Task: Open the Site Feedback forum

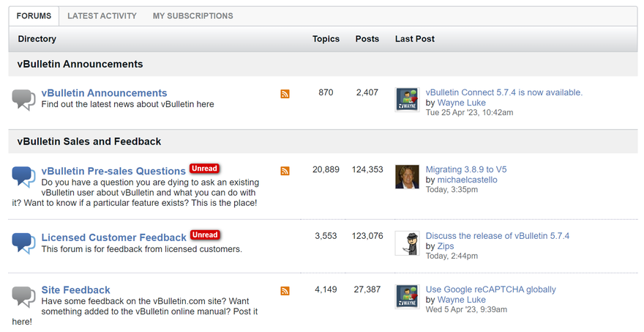Action: coord(75,289)
